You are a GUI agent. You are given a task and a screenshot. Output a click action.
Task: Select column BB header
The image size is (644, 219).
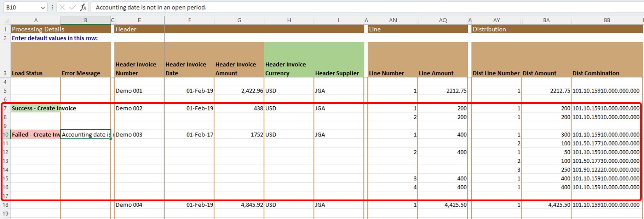pos(607,20)
